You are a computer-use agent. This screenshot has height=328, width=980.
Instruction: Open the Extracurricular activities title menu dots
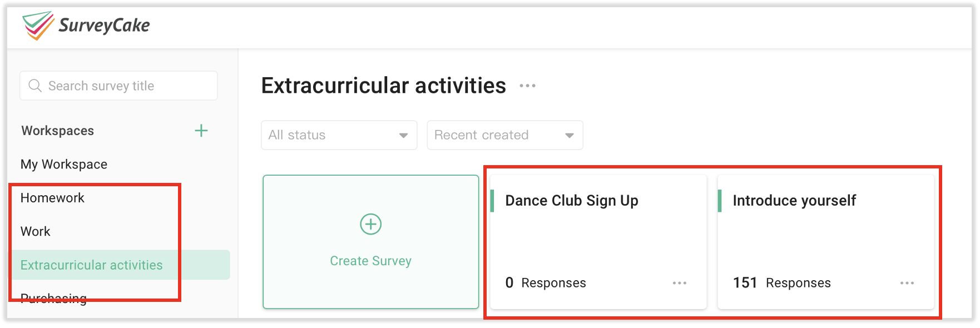[x=528, y=86]
